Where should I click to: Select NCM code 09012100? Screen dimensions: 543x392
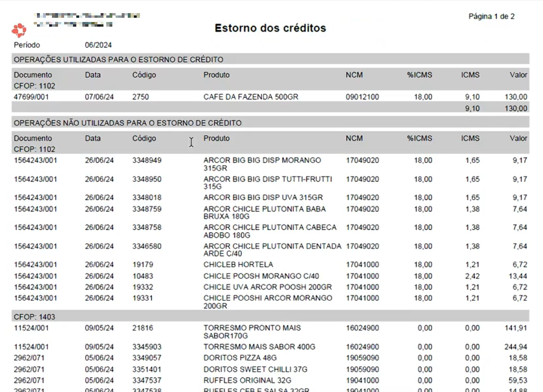pyautogui.click(x=362, y=97)
